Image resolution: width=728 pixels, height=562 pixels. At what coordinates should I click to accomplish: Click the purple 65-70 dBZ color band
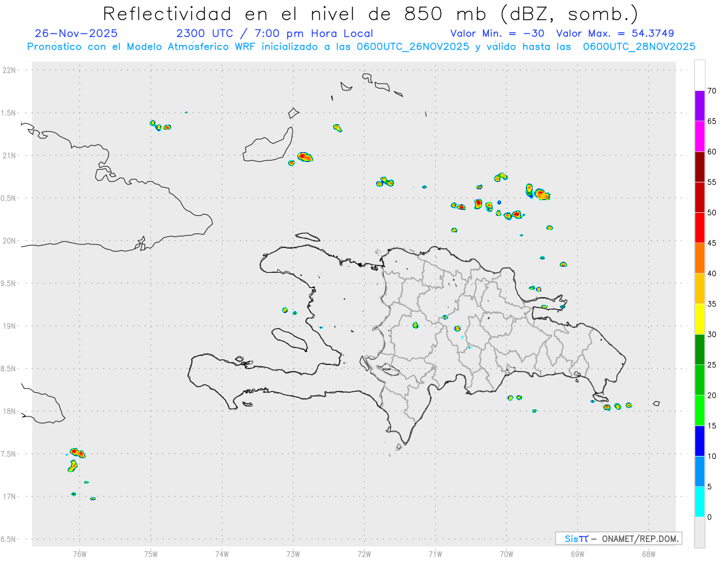coord(699,106)
